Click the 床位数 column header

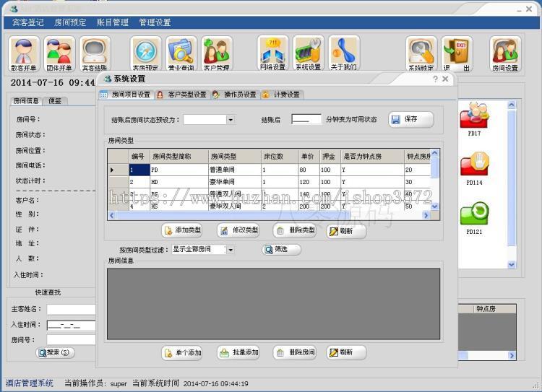(x=280, y=157)
